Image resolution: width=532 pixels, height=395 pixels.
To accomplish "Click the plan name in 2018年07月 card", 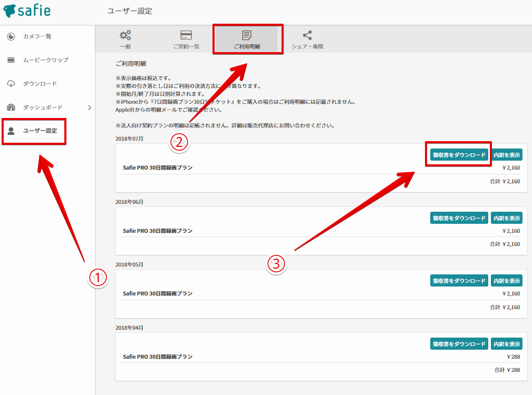I will point(158,167).
